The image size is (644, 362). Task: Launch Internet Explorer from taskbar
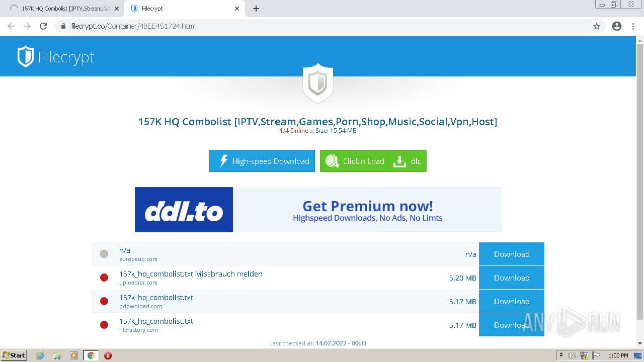click(40, 355)
